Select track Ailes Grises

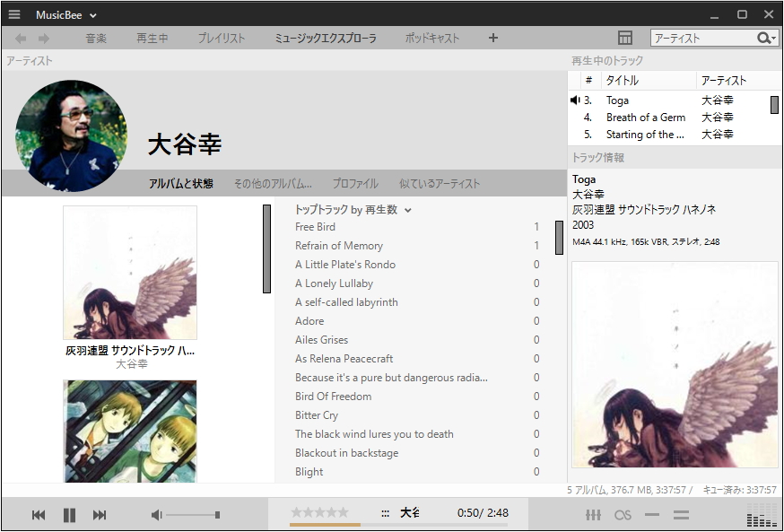pos(417,340)
